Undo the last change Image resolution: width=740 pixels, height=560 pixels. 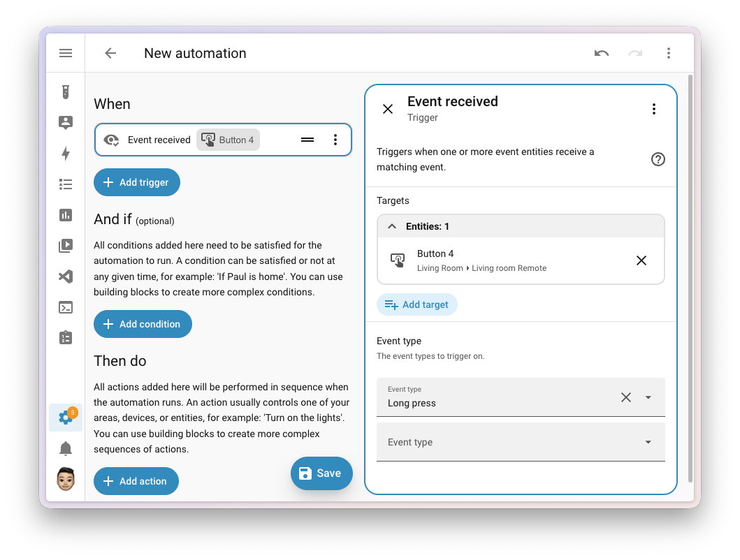(x=601, y=53)
